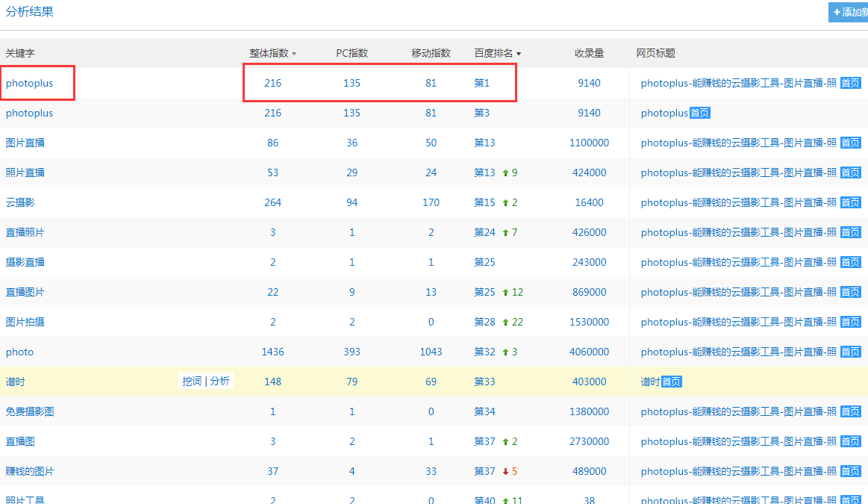
Task: Click green up arrow in 照片直播 row
Action: [505, 173]
